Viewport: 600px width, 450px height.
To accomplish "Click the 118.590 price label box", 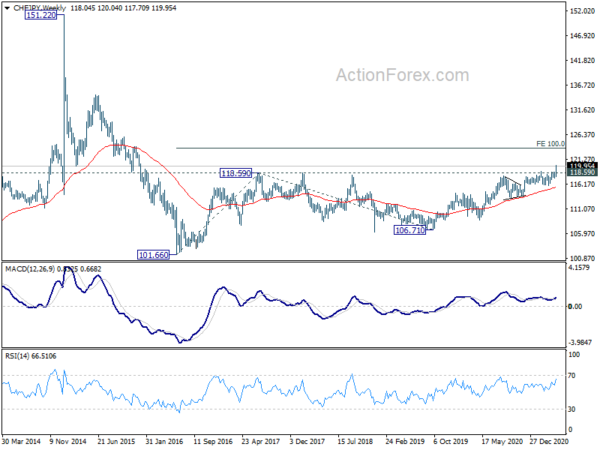I will (236, 173).
